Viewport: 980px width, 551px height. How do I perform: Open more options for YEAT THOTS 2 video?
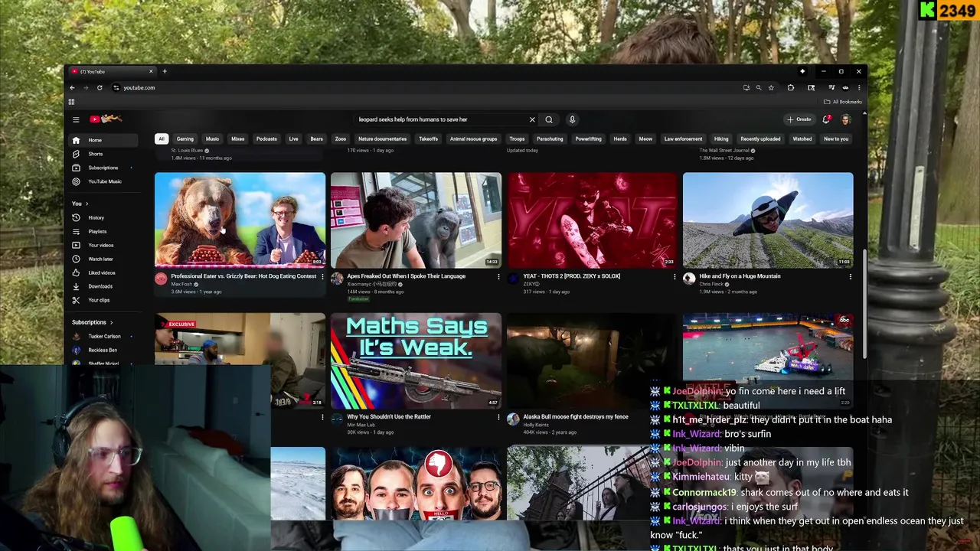pos(675,276)
